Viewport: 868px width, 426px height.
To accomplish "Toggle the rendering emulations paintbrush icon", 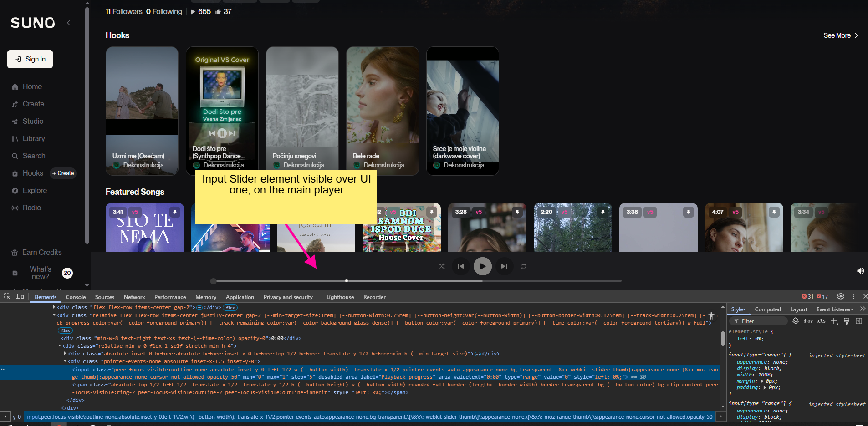I will pos(847,321).
